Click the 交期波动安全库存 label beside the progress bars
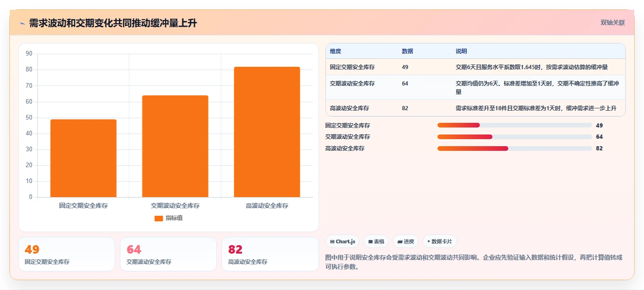 pos(347,137)
